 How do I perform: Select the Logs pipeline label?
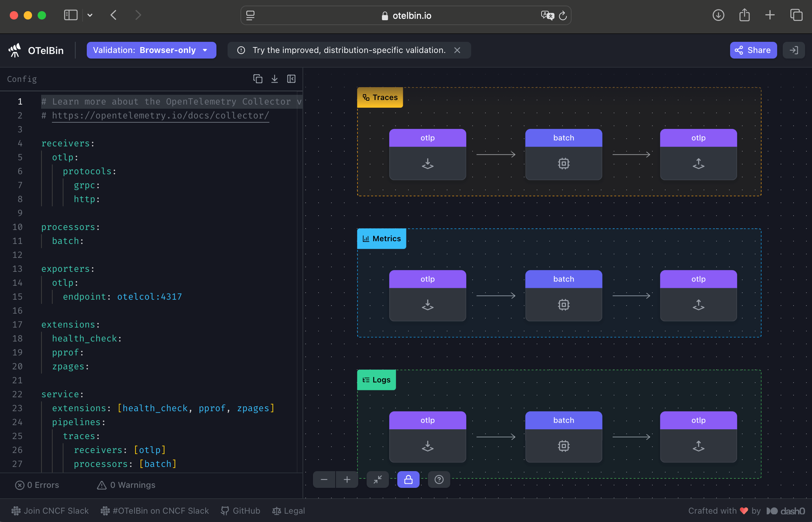point(376,380)
